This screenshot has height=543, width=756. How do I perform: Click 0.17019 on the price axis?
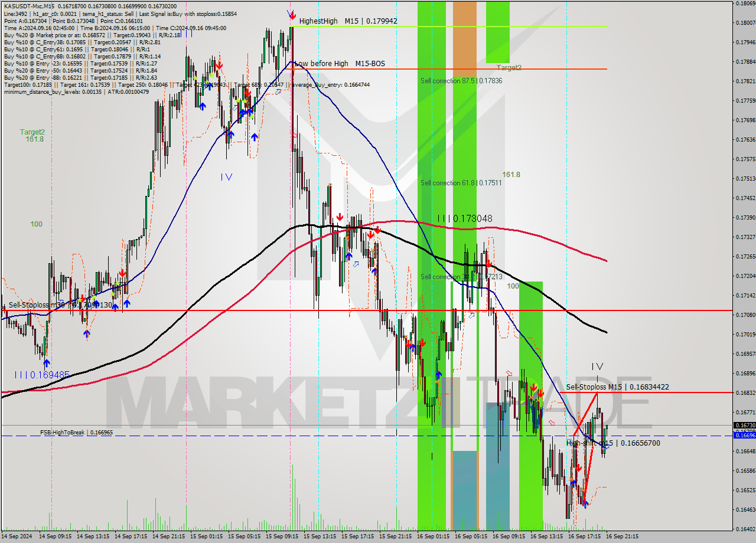click(745, 334)
